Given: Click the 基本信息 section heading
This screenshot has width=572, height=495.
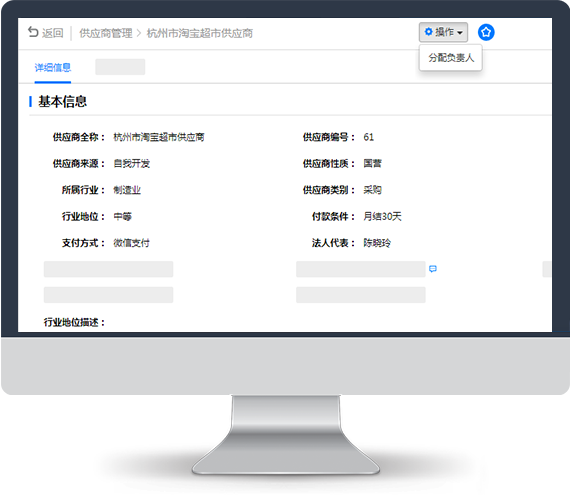Looking at the screenshot, I should point(62,101).
